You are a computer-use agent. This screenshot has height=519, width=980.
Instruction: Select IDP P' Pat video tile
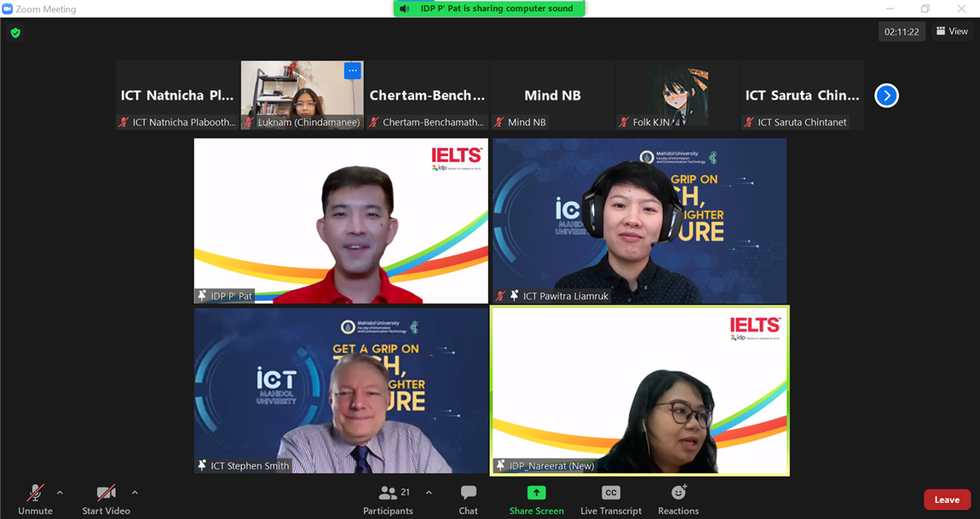[x=341, y=221]
